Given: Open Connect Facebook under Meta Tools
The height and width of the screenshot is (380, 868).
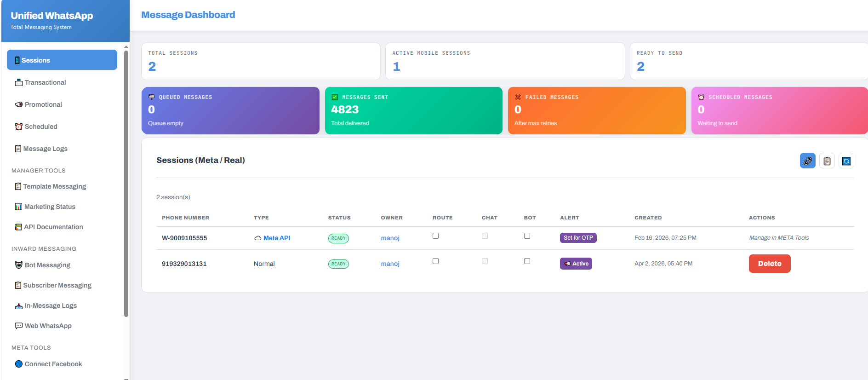Looking at the screenshot, I should pyautogui.click(x=62, y=364).
